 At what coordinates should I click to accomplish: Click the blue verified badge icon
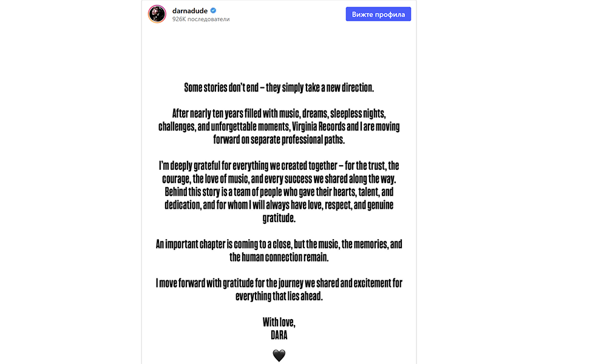213,10
